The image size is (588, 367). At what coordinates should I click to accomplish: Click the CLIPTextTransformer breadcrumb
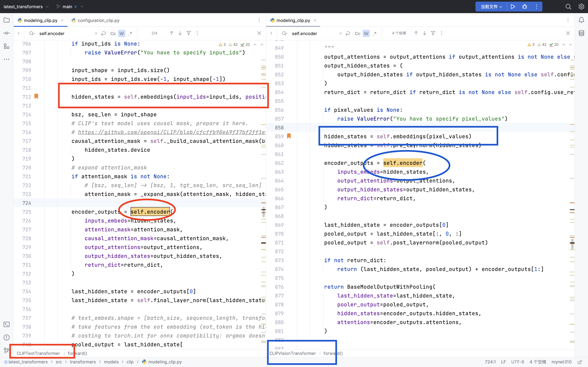[x=38, y=353]
